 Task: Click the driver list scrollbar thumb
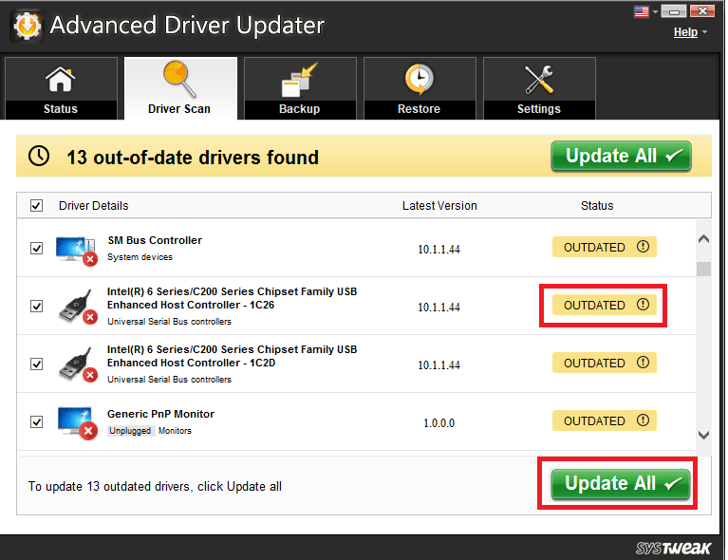[x=703, y=269]
